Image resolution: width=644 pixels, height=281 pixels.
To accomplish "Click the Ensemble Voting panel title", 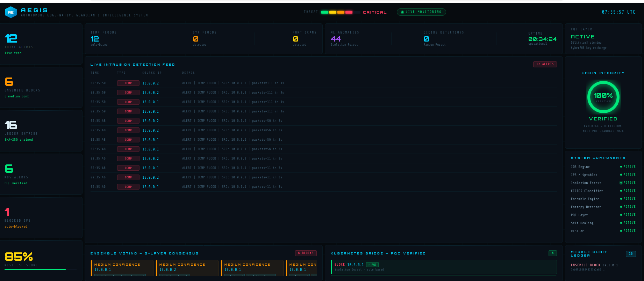I will pos(144,253).
